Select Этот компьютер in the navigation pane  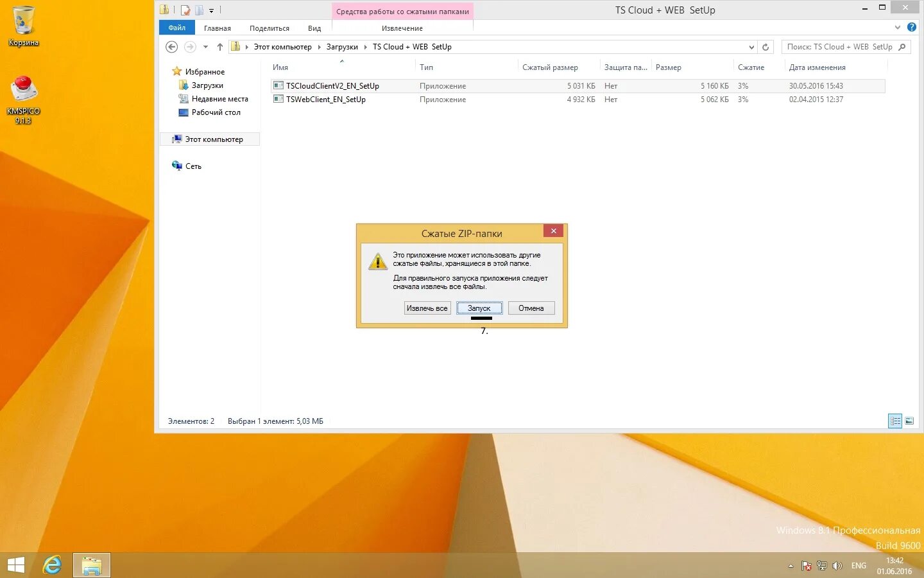tap(209, 139)
